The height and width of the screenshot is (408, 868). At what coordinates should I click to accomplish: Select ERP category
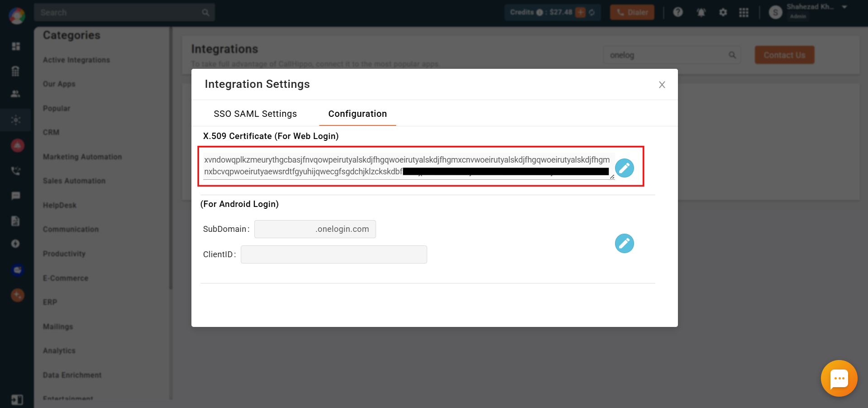(50, 302)
